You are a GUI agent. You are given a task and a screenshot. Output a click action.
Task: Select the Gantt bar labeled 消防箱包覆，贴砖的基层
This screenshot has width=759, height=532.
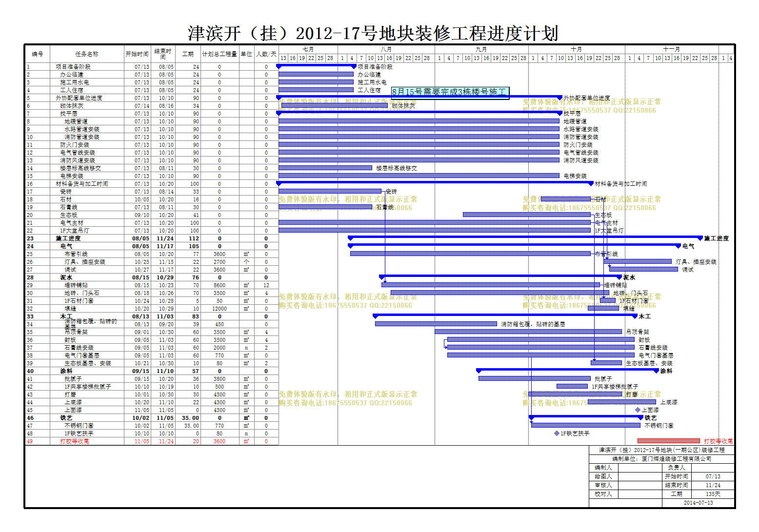[436, 324]
